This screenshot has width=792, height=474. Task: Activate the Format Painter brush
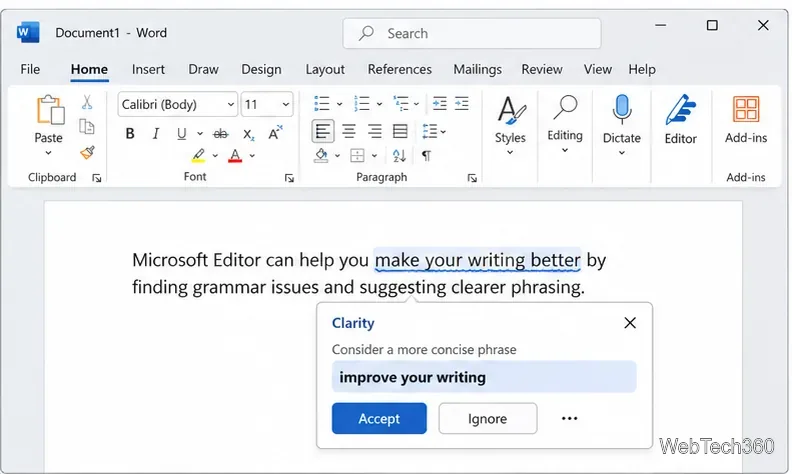coord(87,152)
